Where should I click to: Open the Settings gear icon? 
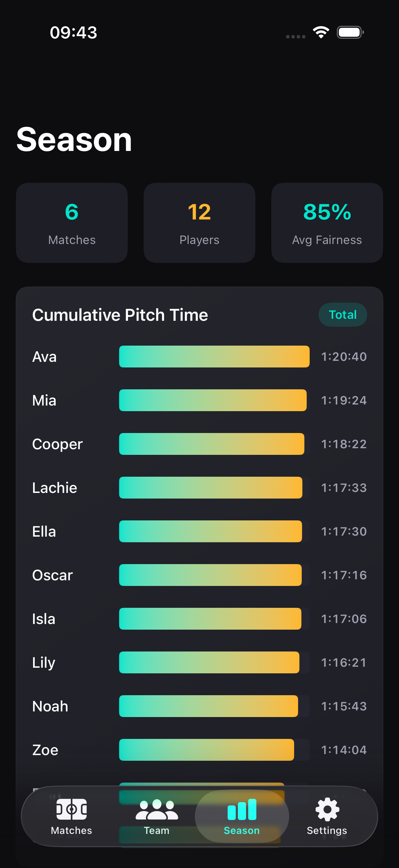tap(327, 809)
